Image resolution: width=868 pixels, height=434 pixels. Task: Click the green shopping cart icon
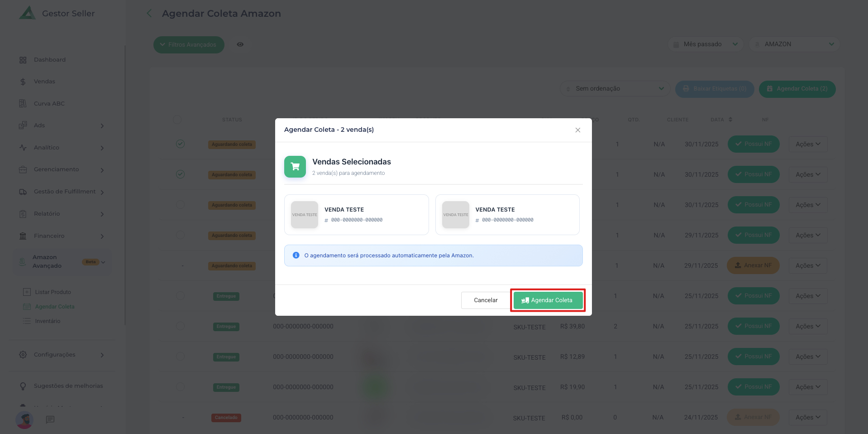click(x=295, y=167)
